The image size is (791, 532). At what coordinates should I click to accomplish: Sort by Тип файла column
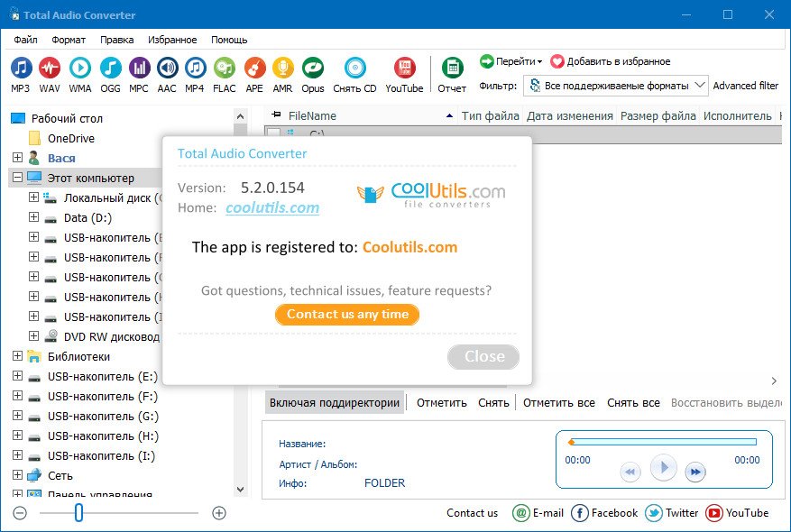(x=491, y=116)
